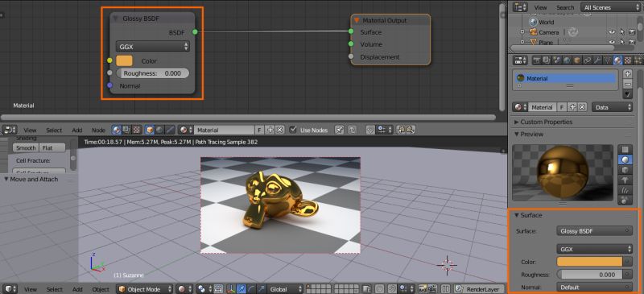Collapse the Material Output node triangle
This screenshot has height=294, width=644.
[357, 20]
